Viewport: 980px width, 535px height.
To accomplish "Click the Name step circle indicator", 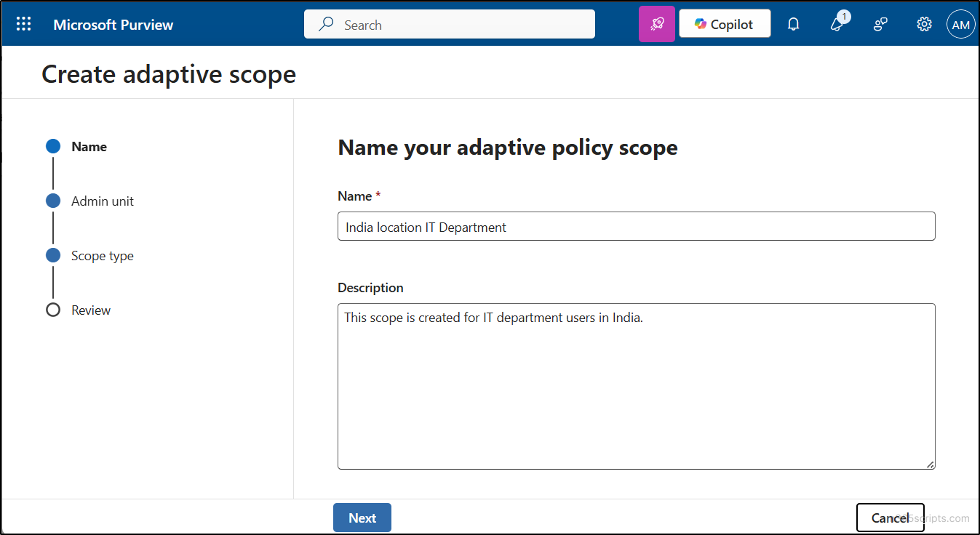I will click(x=53, y=146).
